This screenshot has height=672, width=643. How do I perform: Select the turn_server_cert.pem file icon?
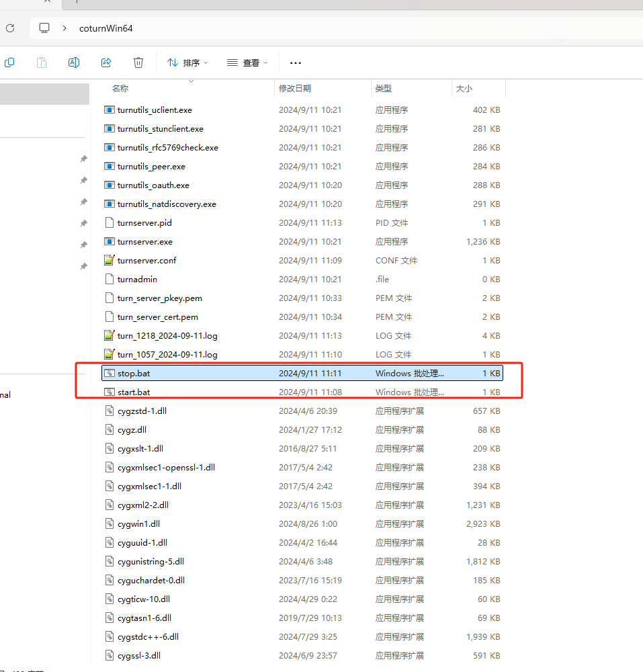110,317
